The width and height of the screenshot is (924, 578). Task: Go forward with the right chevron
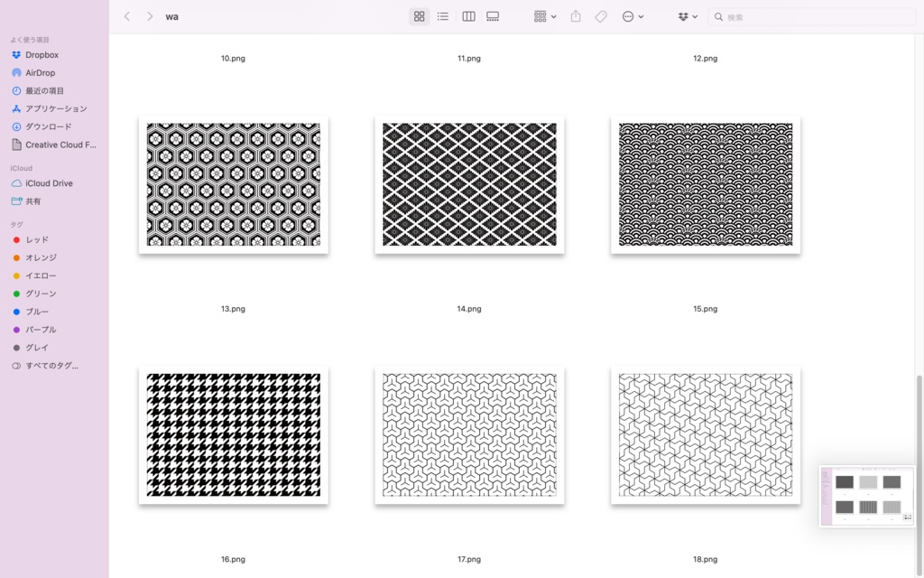[x=150, y=16]
